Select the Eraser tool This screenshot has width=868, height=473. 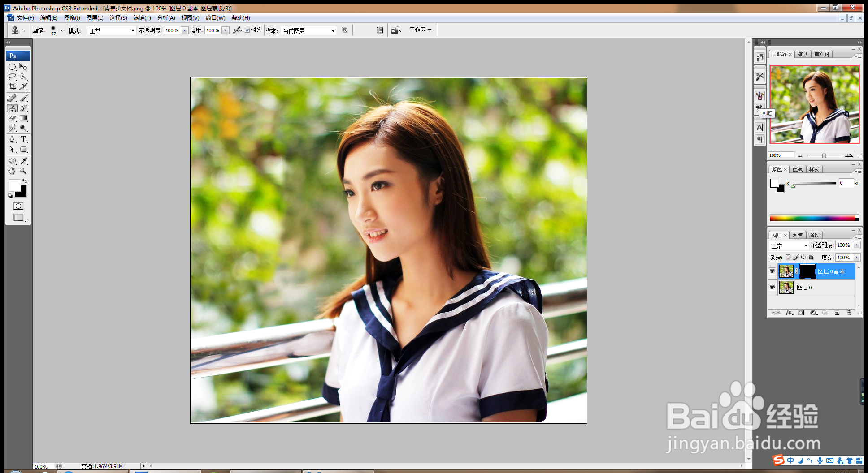[12, 118]
